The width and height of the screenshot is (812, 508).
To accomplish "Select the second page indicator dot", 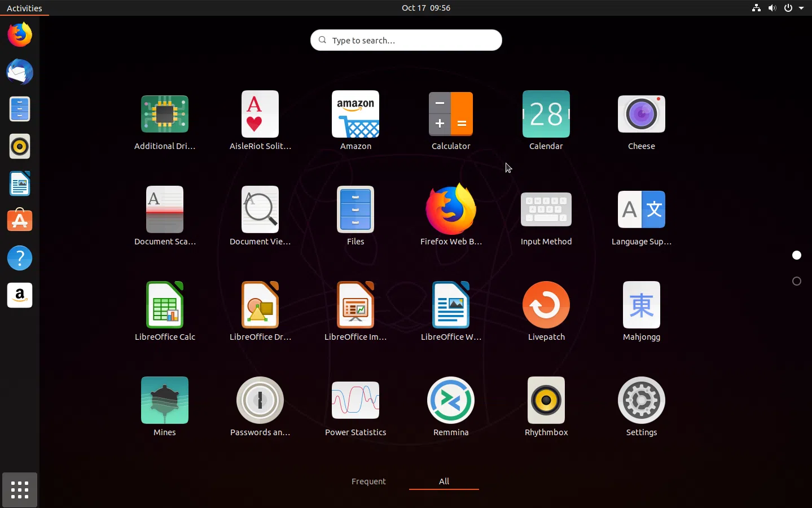I will click(x=796, y=281).
